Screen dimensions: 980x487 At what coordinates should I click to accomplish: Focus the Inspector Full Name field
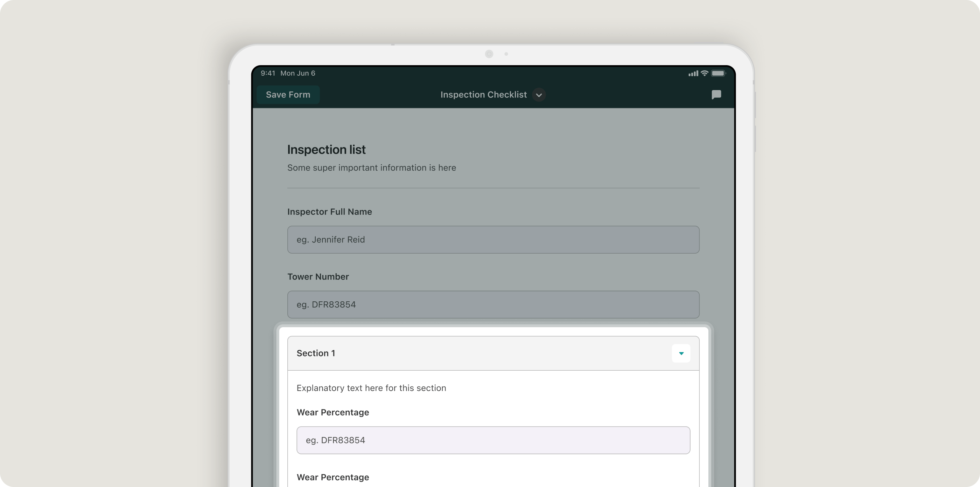click(493, 240)
